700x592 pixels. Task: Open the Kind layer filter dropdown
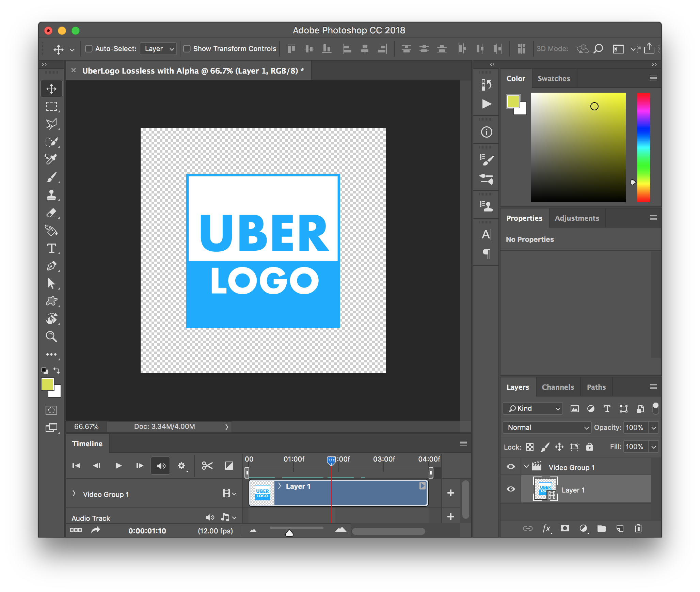tap(533, 408)
